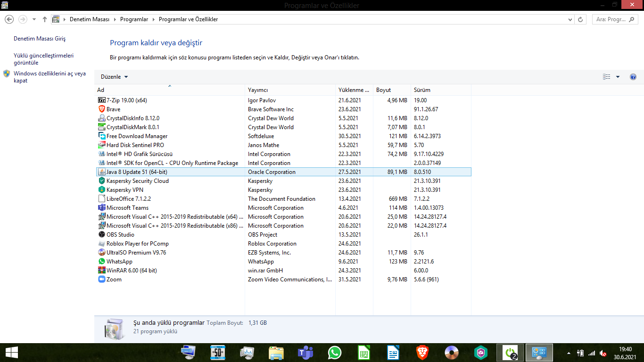
Task: Select the 7-Zip 19.00 (x64) program icon
Action: click(x=102, y=100)
